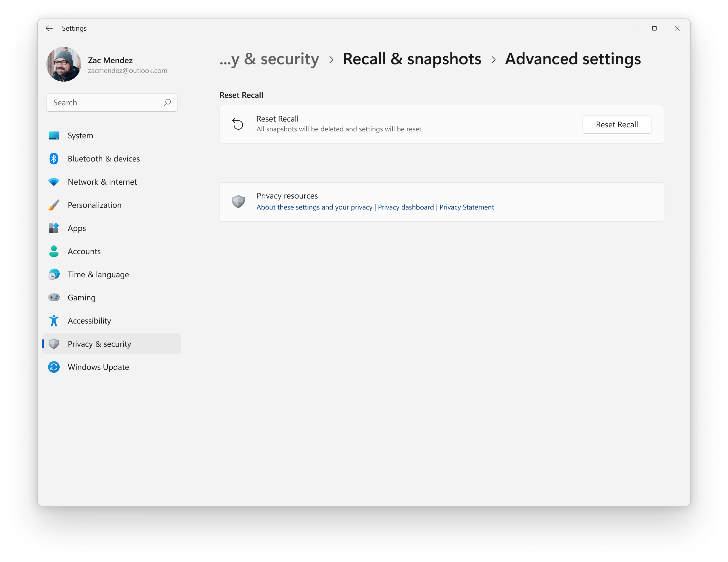Click the Reset Recall section heading
This screenshot has width=728, height=562.
tap(241, 95)
